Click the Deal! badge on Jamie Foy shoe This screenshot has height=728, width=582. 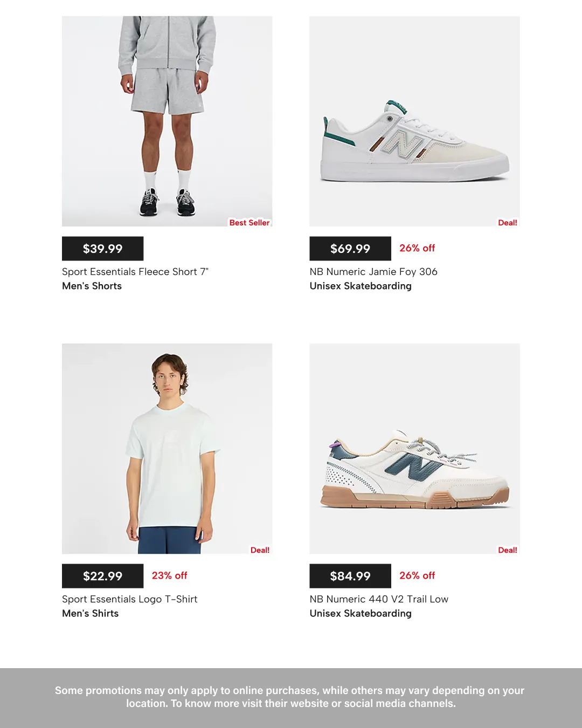point(508,223)
